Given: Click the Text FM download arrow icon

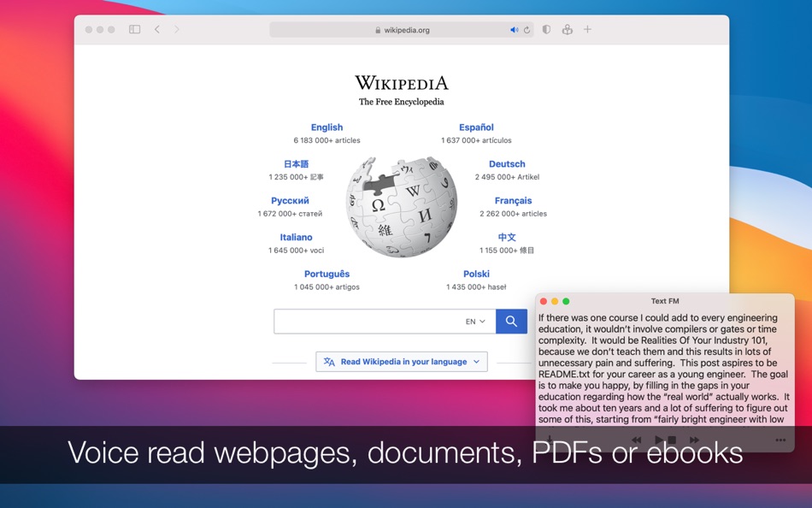Looking at the screenshot, I should [550, 440].
